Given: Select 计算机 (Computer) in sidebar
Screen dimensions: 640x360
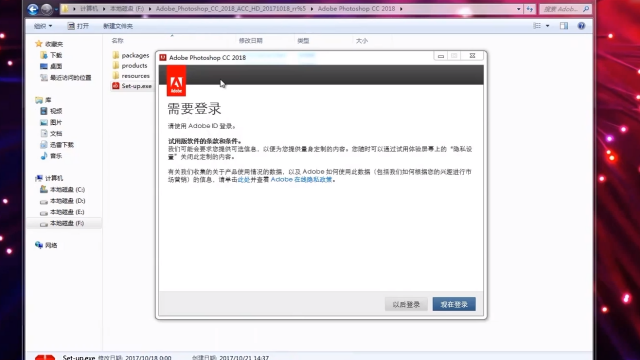Looking at the screenshot, I should coord(49,178).
